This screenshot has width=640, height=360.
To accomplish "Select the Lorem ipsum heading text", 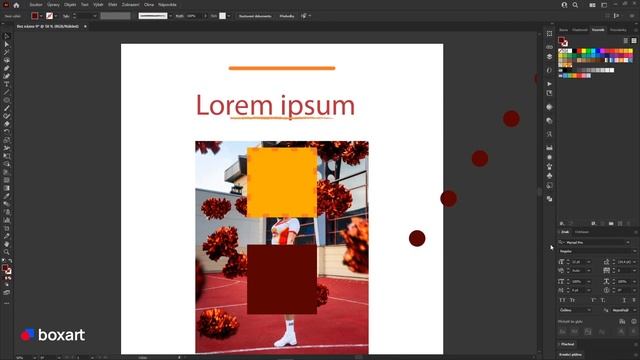I will point(275,105).
